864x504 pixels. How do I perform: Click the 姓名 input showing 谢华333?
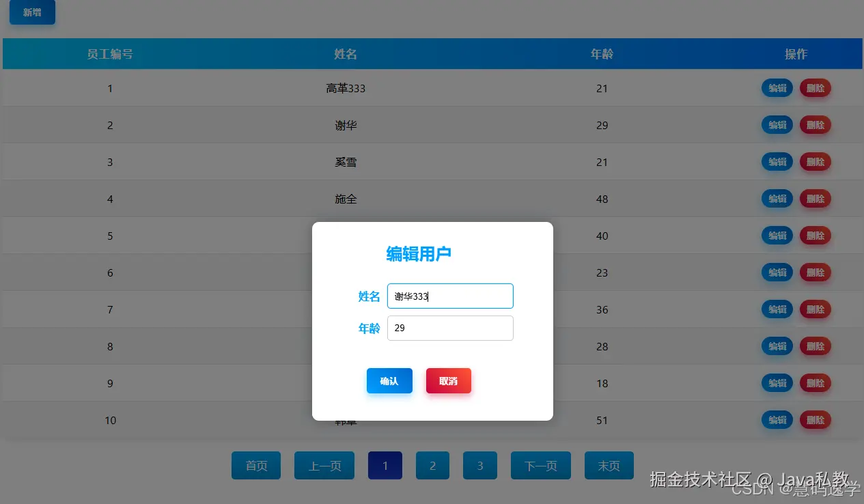450,296
